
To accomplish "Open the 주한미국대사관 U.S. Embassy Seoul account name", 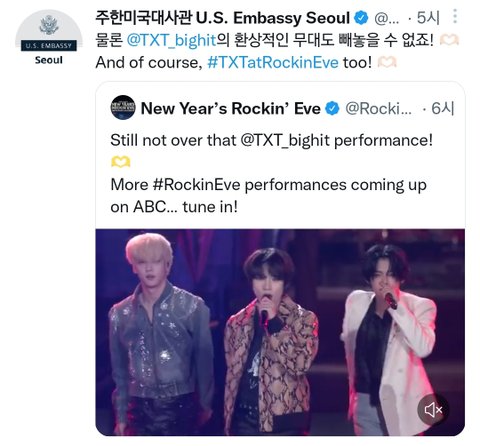I will [222, 18].
